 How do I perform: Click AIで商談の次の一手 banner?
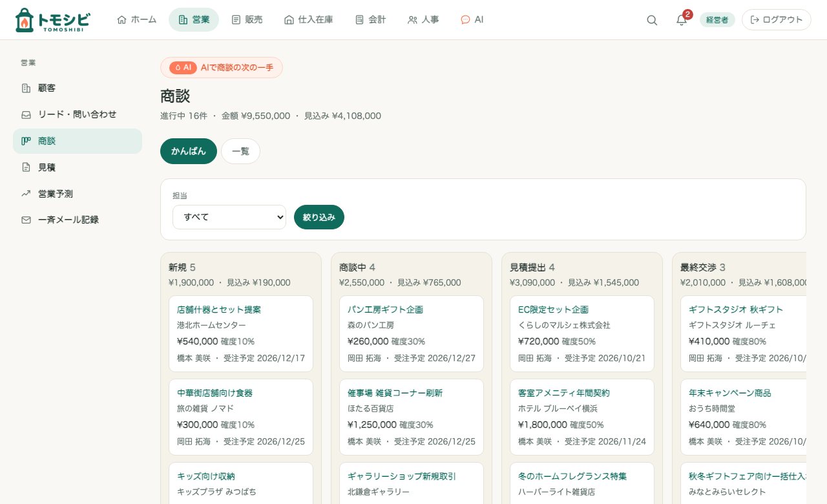pyautogui.click(x=222, y=67)
